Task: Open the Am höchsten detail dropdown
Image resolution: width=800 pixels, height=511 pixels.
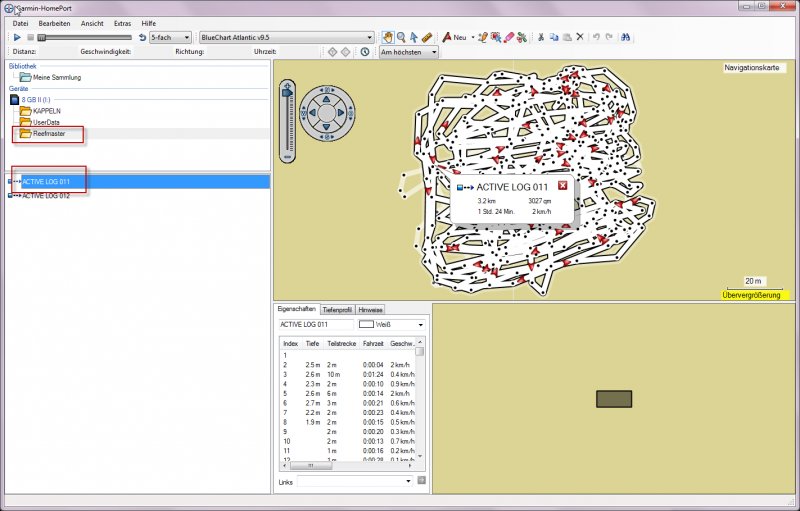Action: tap(433, 52)
